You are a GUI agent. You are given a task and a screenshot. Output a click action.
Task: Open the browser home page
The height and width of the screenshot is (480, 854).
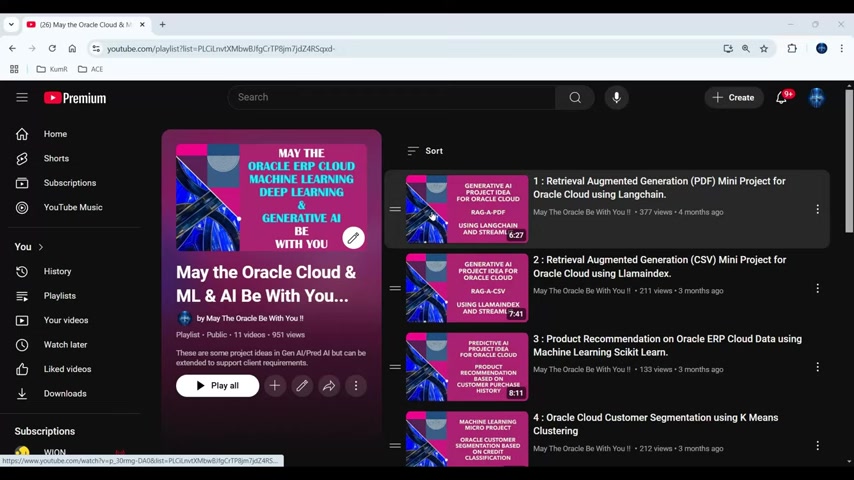coord(72,48)
